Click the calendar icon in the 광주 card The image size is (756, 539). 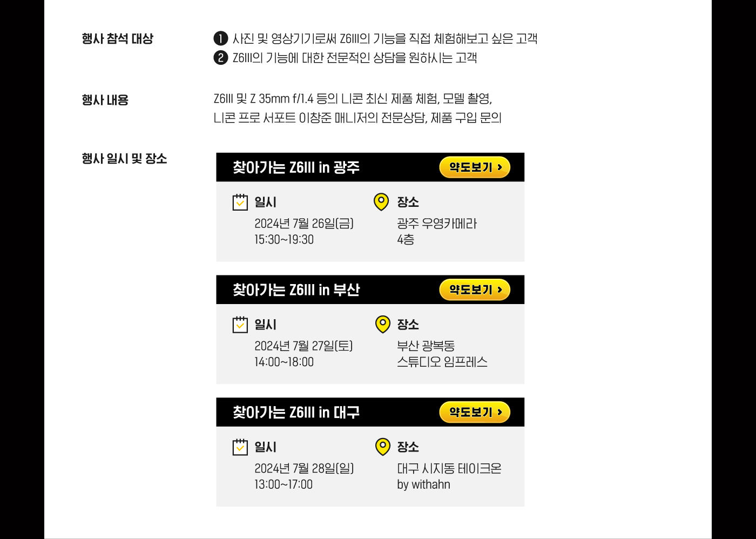click(x=240, y=202)
